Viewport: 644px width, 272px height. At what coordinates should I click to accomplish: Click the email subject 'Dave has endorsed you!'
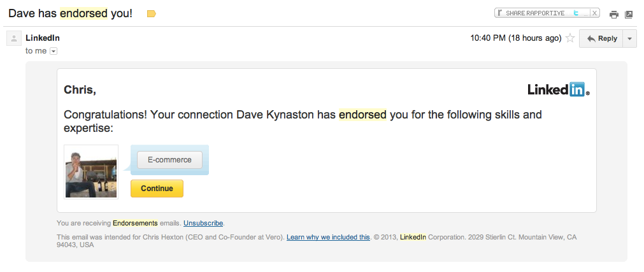coord(70,13)
